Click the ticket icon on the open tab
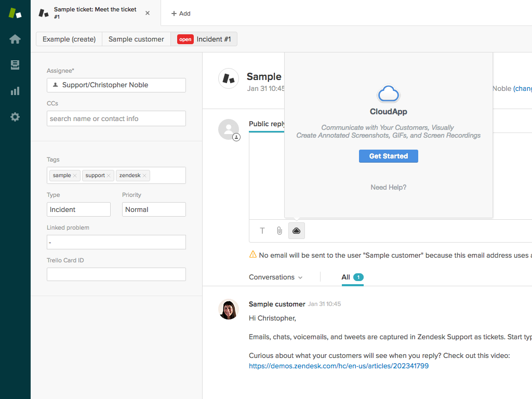The image size is (532, 399). point(44,12)
